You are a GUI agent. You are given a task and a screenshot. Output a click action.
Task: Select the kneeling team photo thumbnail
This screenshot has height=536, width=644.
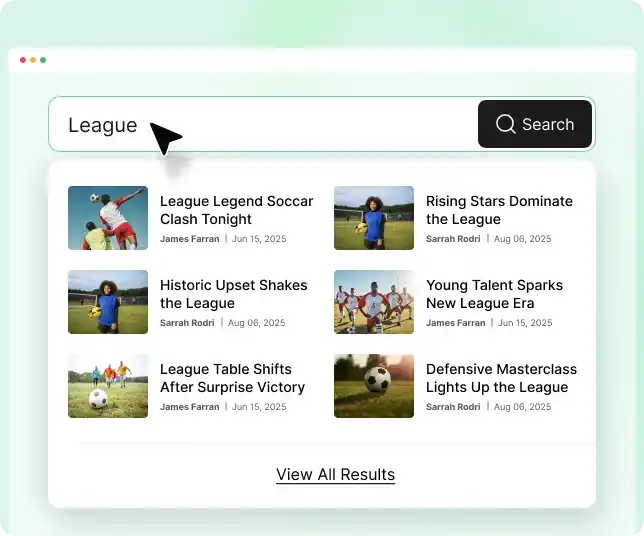[374, 302]
